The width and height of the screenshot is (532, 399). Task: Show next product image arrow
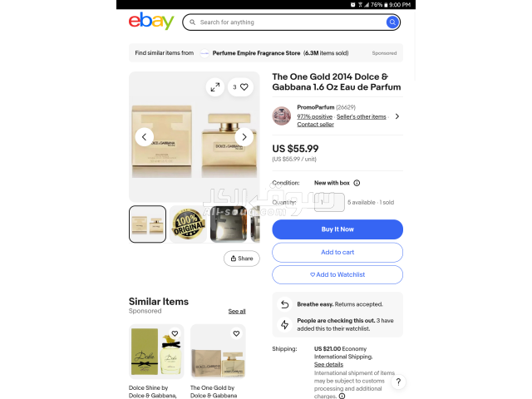(x=244, y=137)
